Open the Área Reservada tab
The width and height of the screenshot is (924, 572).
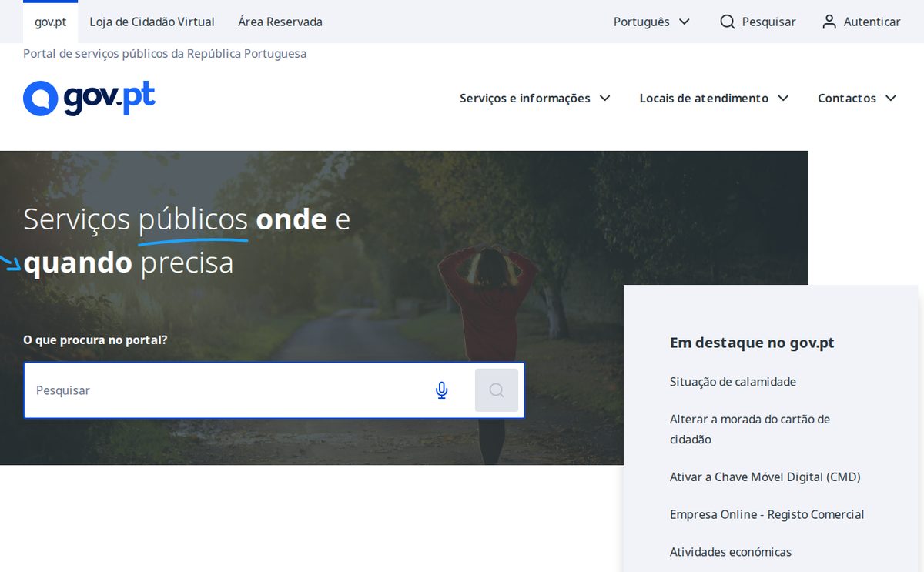[280, 22]
